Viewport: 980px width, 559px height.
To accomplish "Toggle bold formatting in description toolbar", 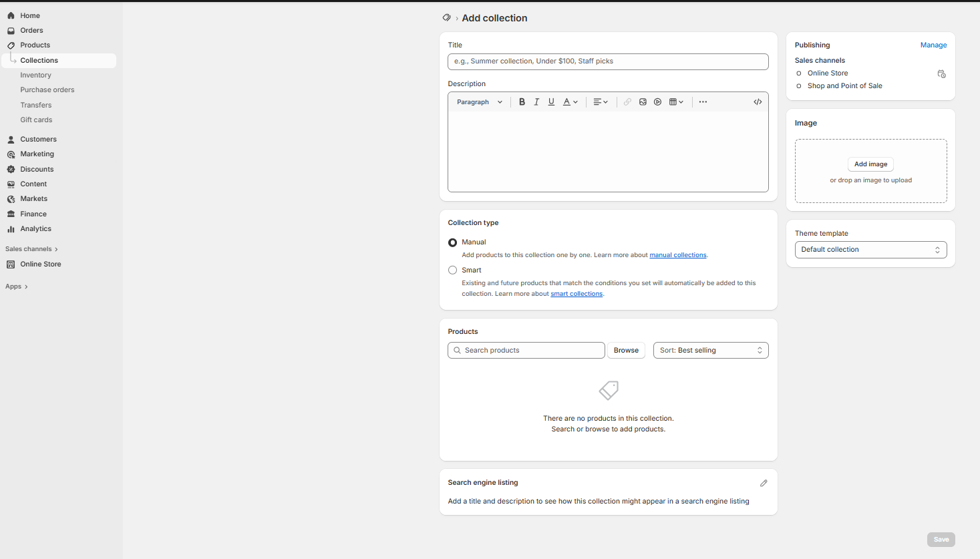I will pyautogui.click(x=522, y=102).
